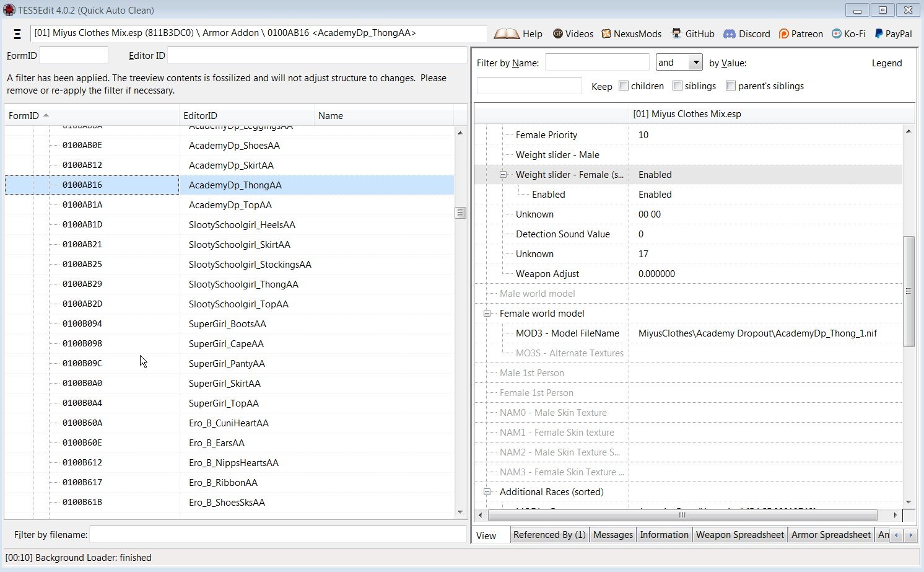Open the GitHub icon link
The height and width of the screenshot is (572, 924).
(x=677, y=34)
